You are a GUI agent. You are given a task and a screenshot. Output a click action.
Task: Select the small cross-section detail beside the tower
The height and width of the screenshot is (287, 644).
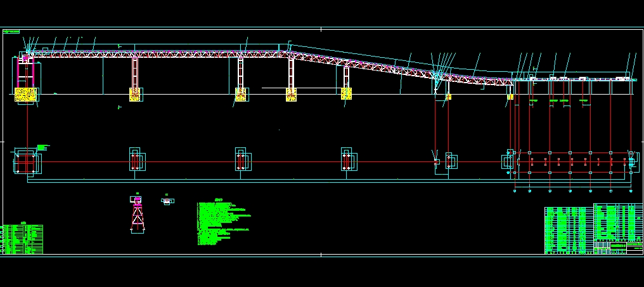[x=167, y=201]
